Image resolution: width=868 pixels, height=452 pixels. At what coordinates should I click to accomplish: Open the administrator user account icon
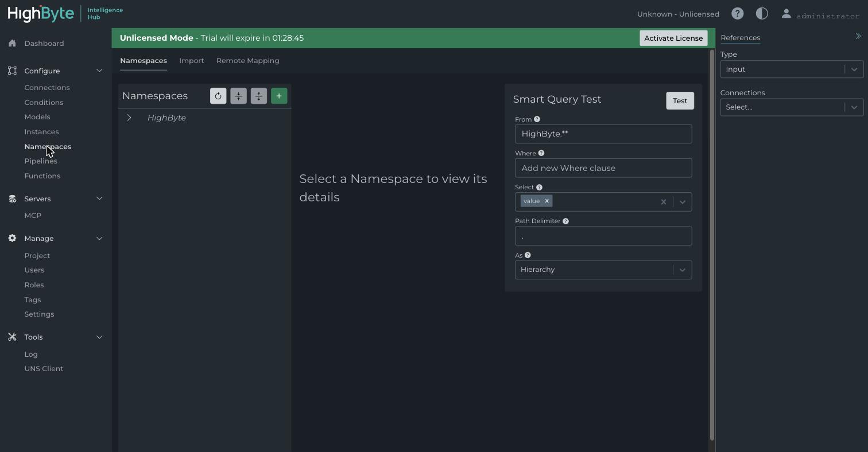pyautogui.click(x=786, y=14)
